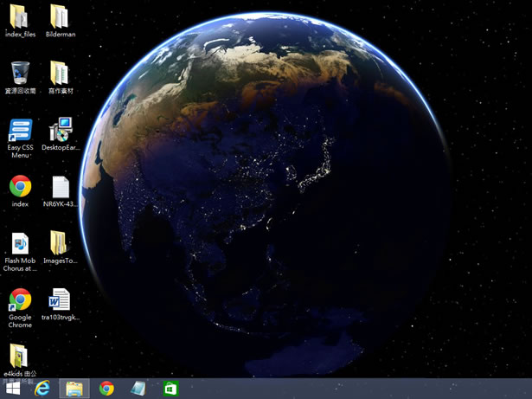This screenshot has width=532, height=399.
Task: Select the e4kids folder icon
Action: 19,356
